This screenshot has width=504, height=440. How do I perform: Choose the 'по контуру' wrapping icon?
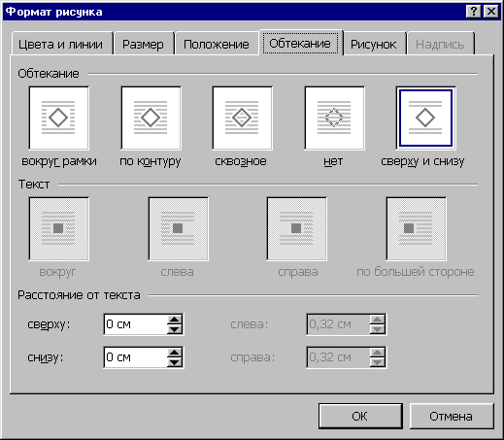(x=151, y=118)
